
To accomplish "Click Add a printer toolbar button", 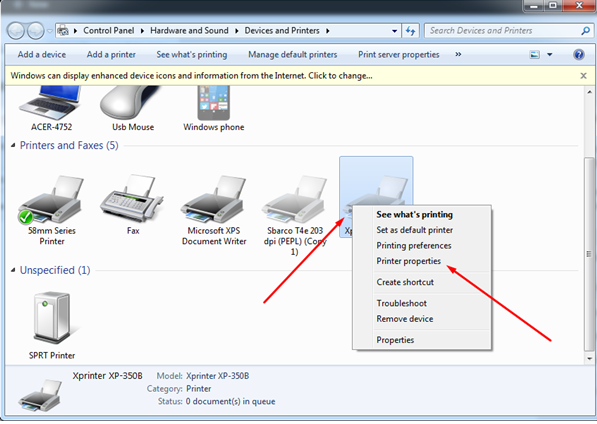I will [111, 55].
